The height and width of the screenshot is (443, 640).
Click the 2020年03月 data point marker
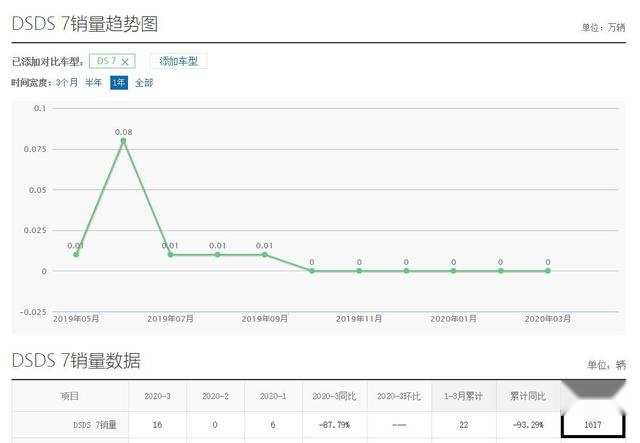coord(548,271)
